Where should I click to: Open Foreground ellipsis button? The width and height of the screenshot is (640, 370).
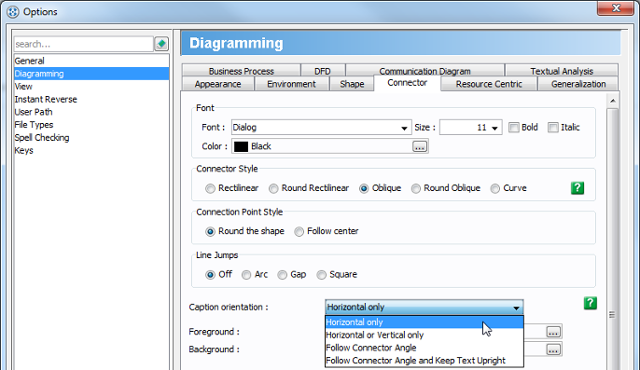(553, 332)
